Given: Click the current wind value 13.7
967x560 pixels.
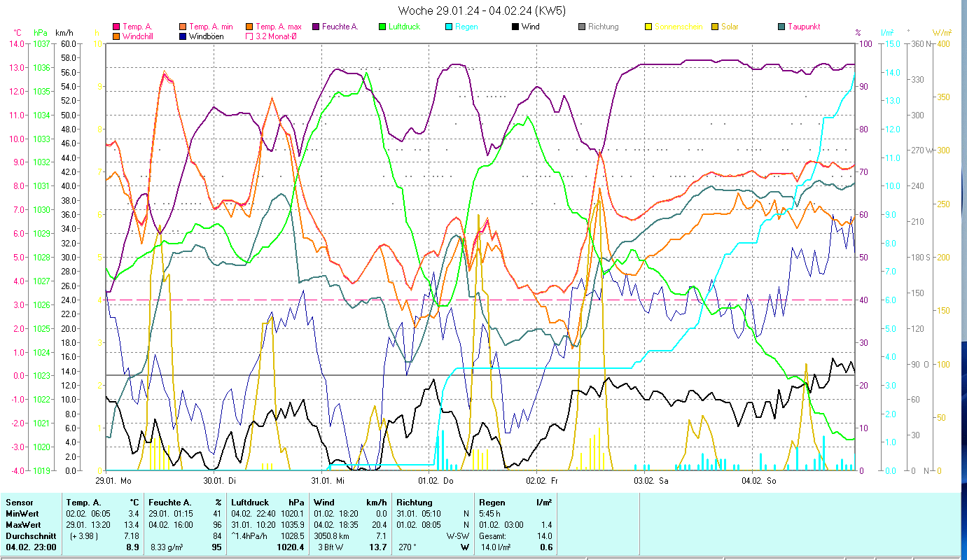Looking at the screenshot, I should (x=378, y=547).
